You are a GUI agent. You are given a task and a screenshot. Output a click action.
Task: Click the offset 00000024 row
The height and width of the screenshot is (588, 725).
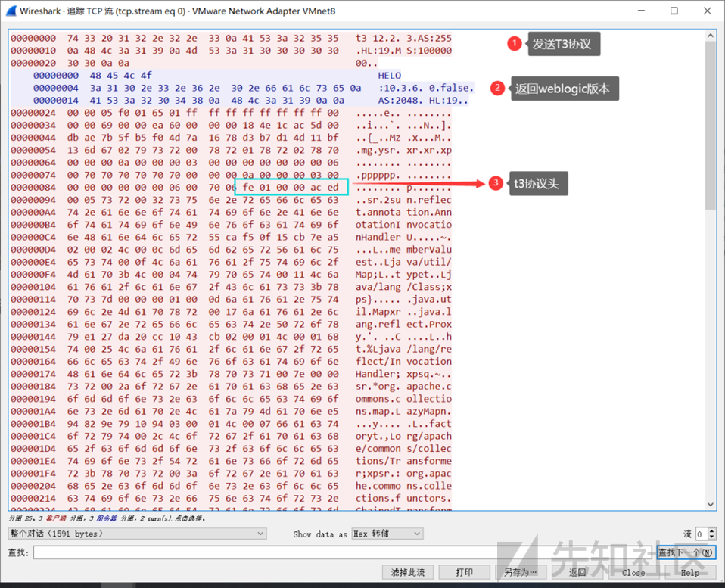(33, 113)
